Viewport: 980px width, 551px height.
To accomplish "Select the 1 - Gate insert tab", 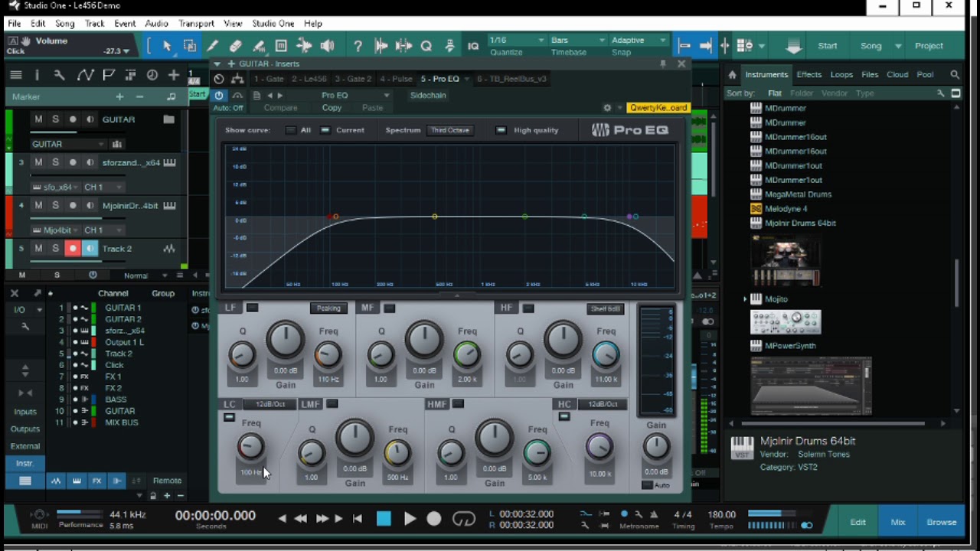I will 269,79.
